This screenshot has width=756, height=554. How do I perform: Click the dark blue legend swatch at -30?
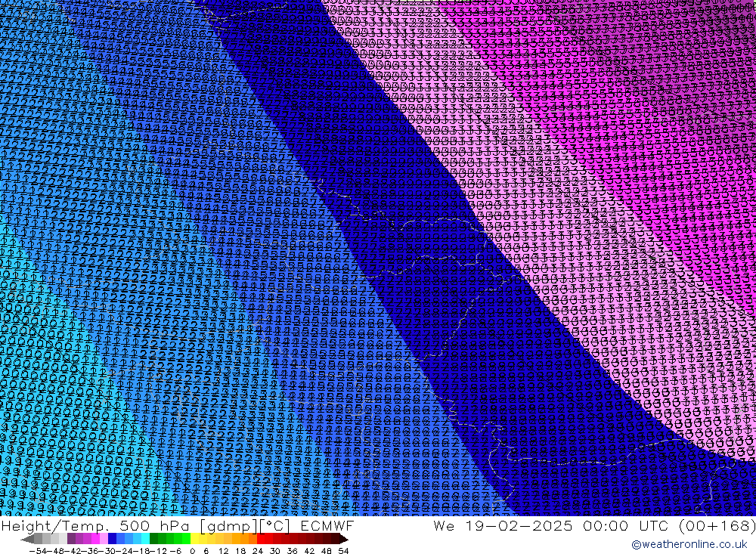pos(112,539)
